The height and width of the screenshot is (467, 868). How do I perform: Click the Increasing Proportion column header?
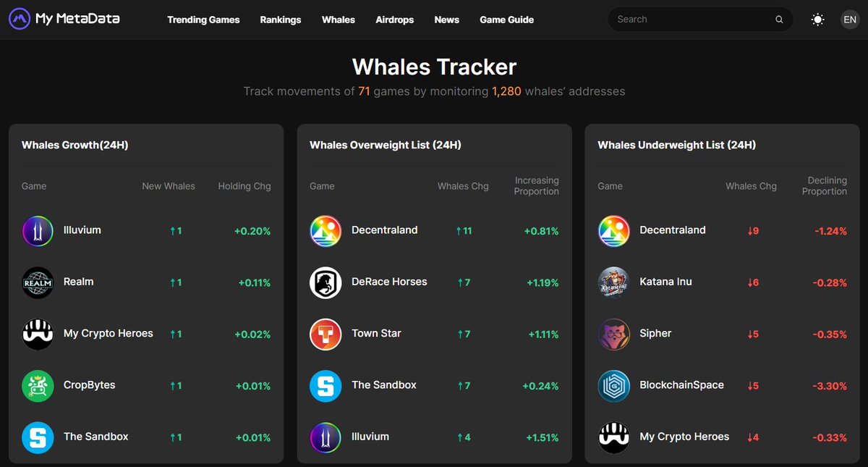pos(537,186)
